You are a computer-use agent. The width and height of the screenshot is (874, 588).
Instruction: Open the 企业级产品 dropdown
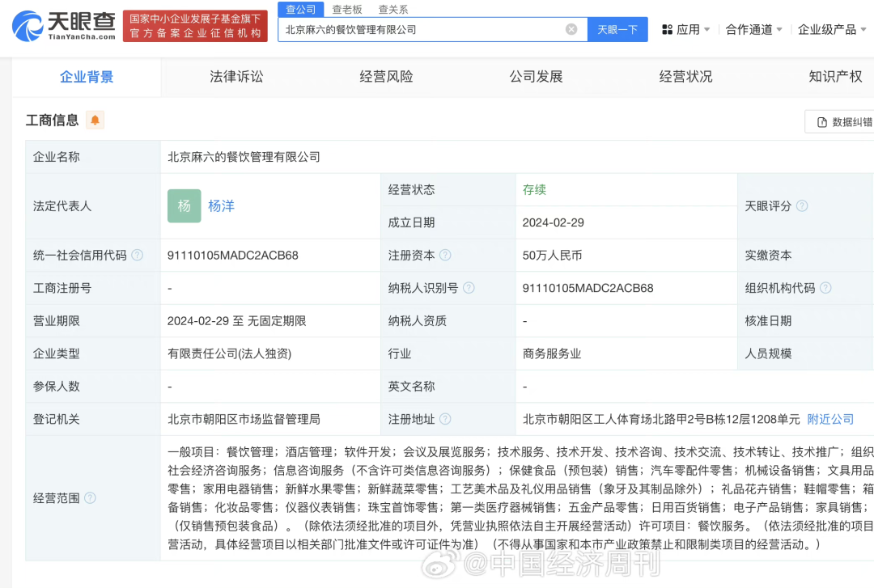coord(832,29)
